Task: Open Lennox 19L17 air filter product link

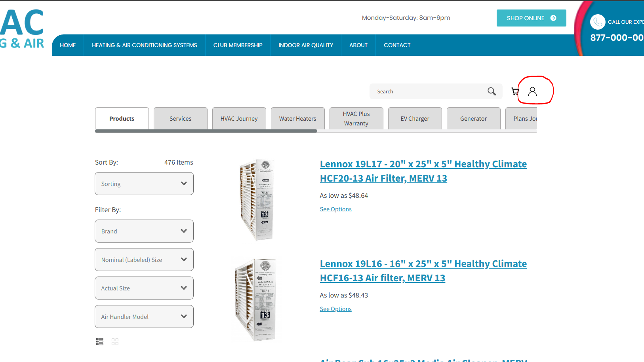Action: [x=423, y=171]
